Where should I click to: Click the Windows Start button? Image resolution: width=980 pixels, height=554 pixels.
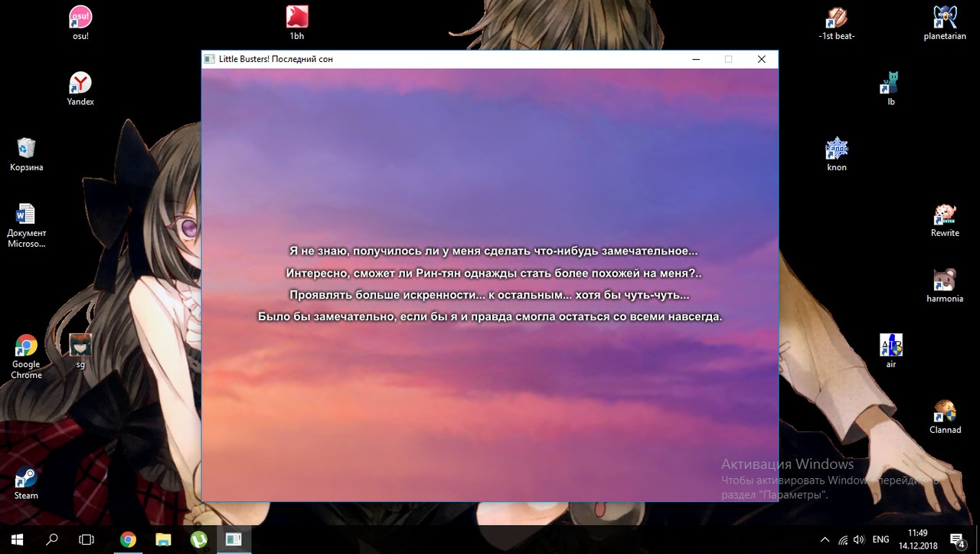point(16,539)
